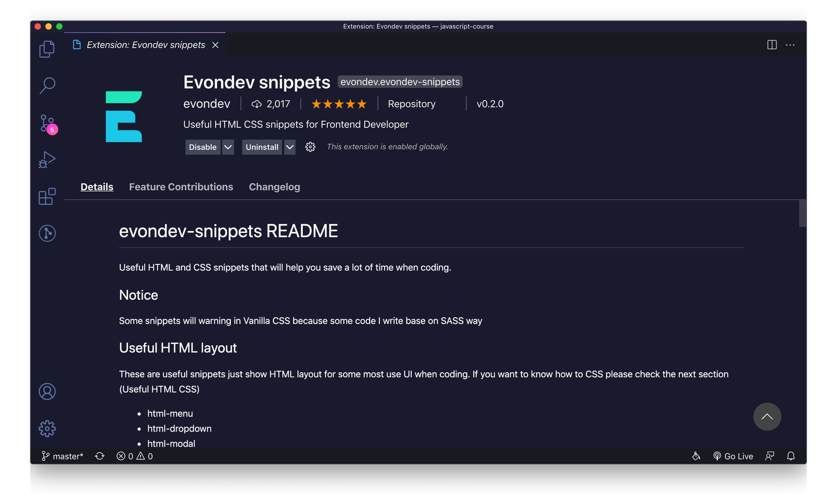Click the notifications bell in the status bar
Screen dimensions: 837x504
coord(790,456)
